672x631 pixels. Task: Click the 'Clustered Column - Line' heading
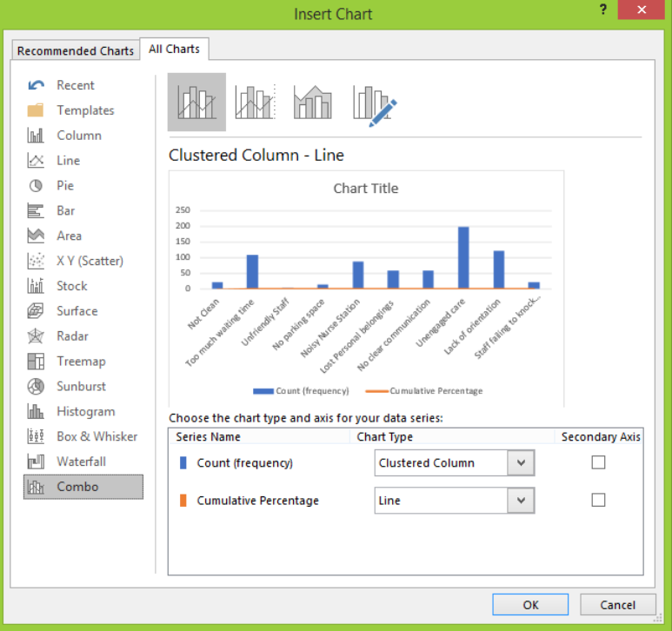[256, 155]
